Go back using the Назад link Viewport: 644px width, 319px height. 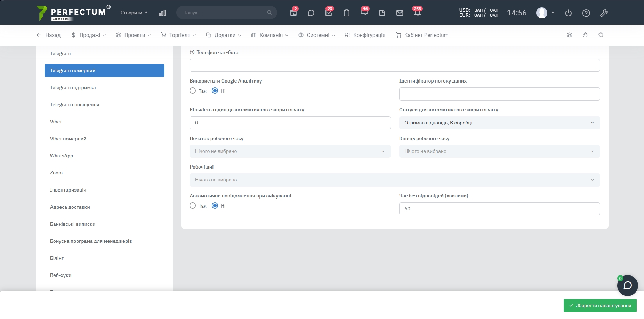coord(49,35)
